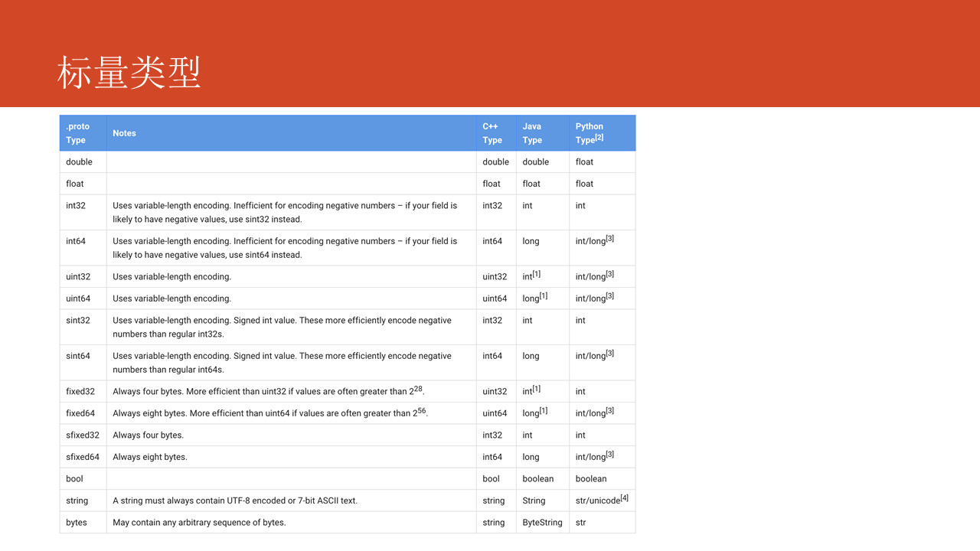Click the 'ByteString' cell
The image size is (980, 551).
click(542, 523)
